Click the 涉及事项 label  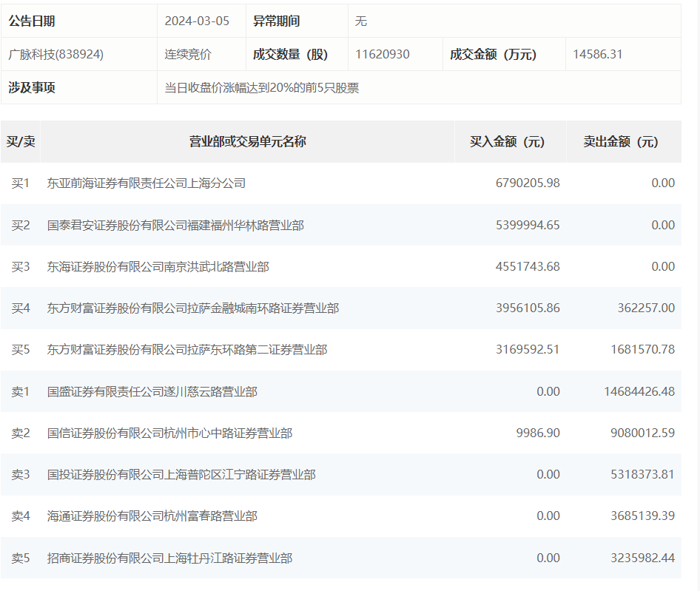[31, 87]
